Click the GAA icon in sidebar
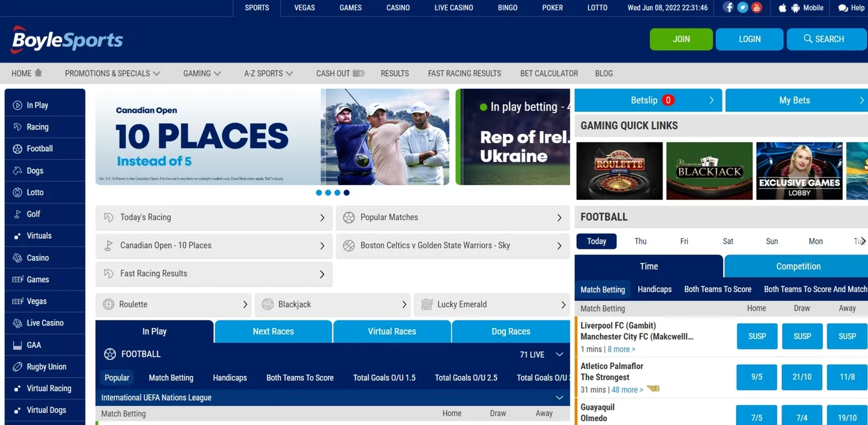This screenshot has width=868, height=425. pos(17,345)
